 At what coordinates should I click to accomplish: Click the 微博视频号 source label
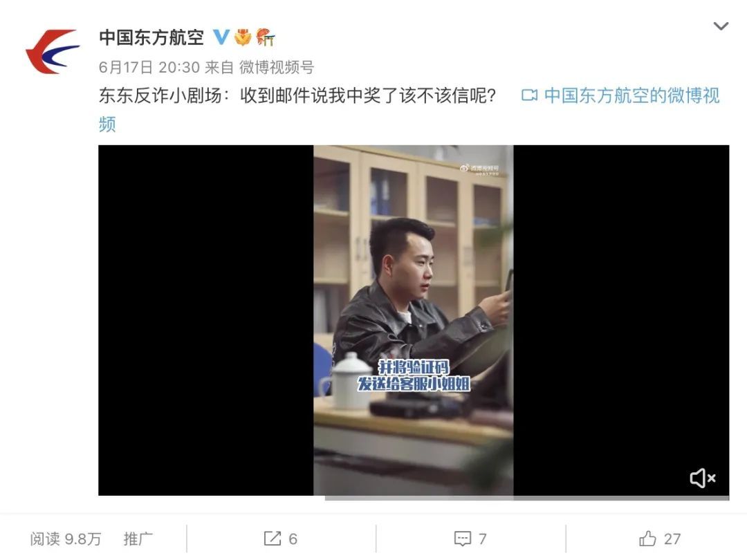(276, 67)
